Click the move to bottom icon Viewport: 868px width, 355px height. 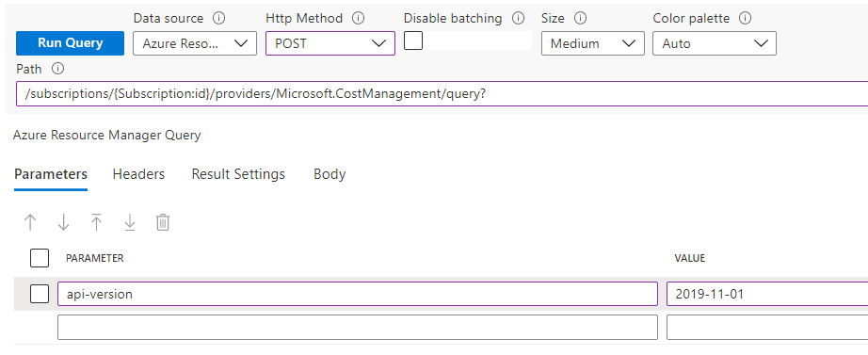[x=130, y=222]
